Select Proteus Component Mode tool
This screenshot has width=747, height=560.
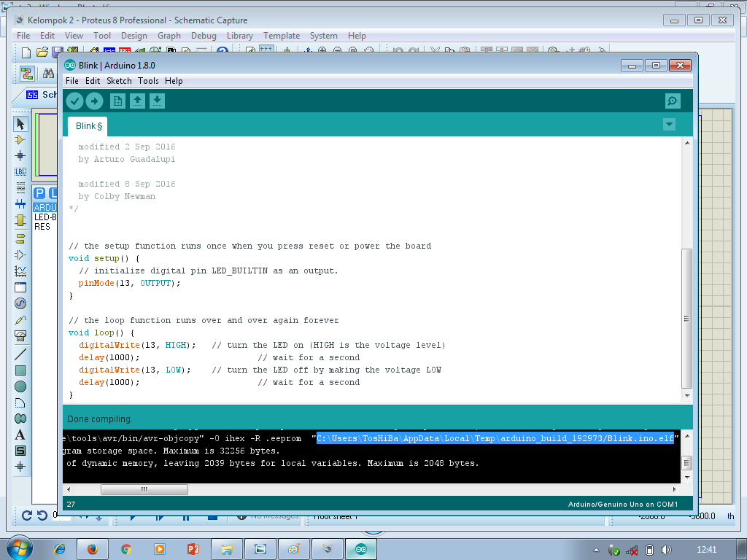point(20,139)
